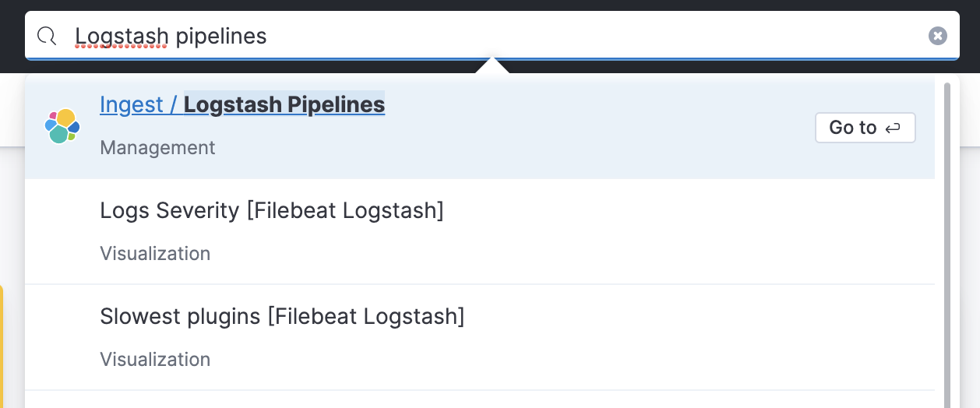Select Logs Severity [Filebeat Logstash] result
The height and width of the screenshot is (408, 980).
[480, 231]
